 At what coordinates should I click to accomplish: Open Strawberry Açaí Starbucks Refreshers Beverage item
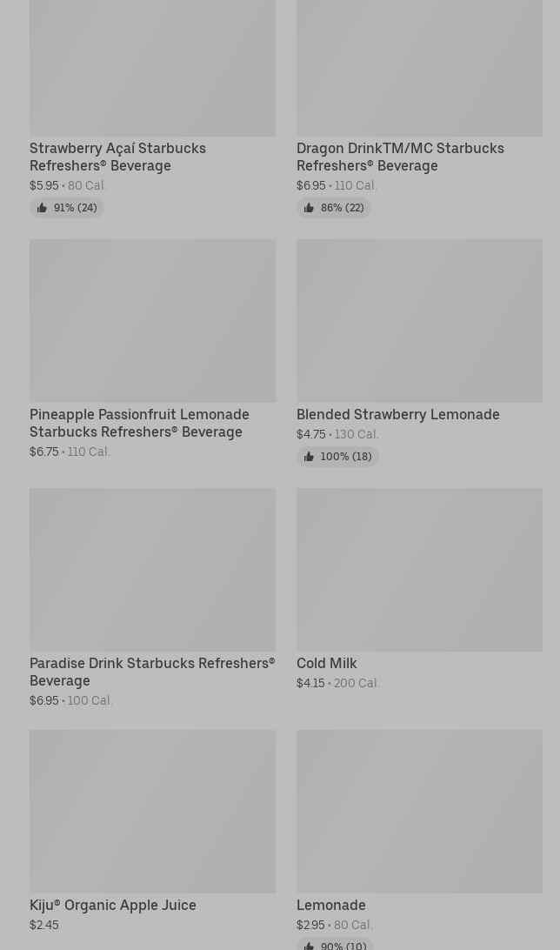117,157
